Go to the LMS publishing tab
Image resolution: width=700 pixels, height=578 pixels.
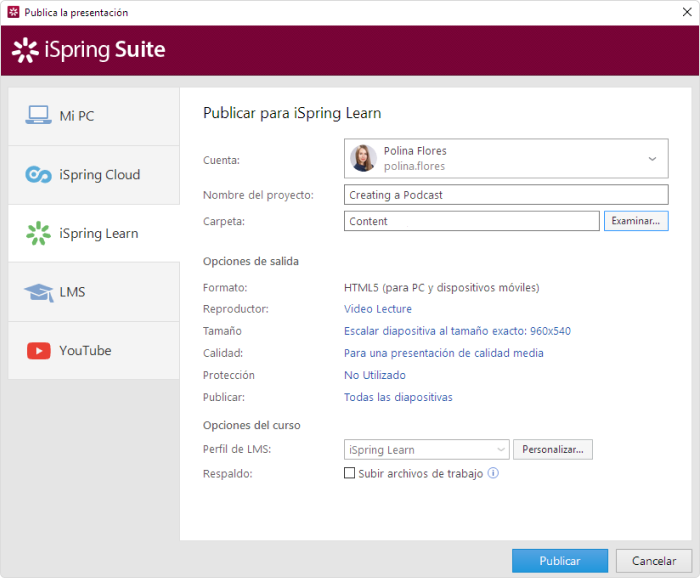coord(94,292)
